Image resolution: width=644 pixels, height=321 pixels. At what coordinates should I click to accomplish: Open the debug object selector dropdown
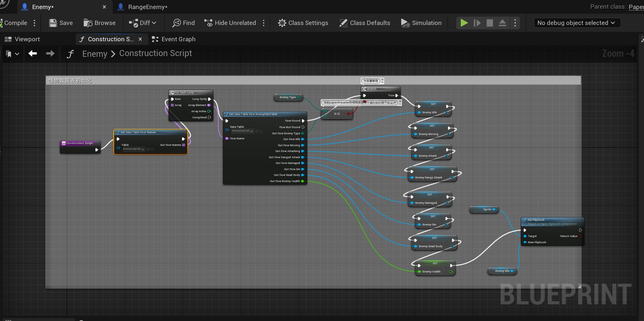point(577,23)
